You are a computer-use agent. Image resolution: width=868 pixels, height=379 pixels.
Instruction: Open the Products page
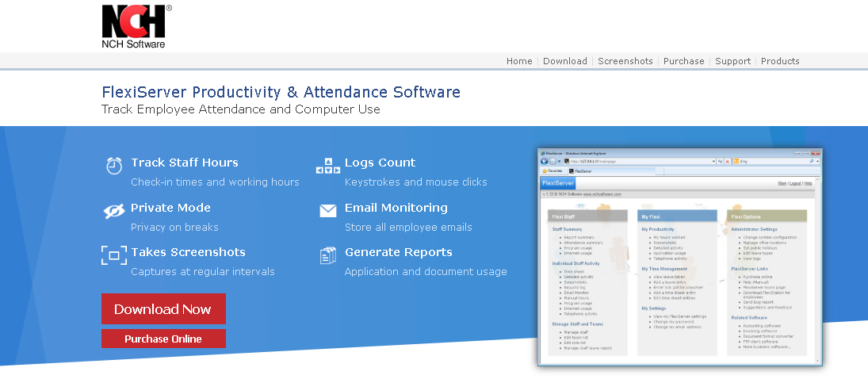pos(780,61)
